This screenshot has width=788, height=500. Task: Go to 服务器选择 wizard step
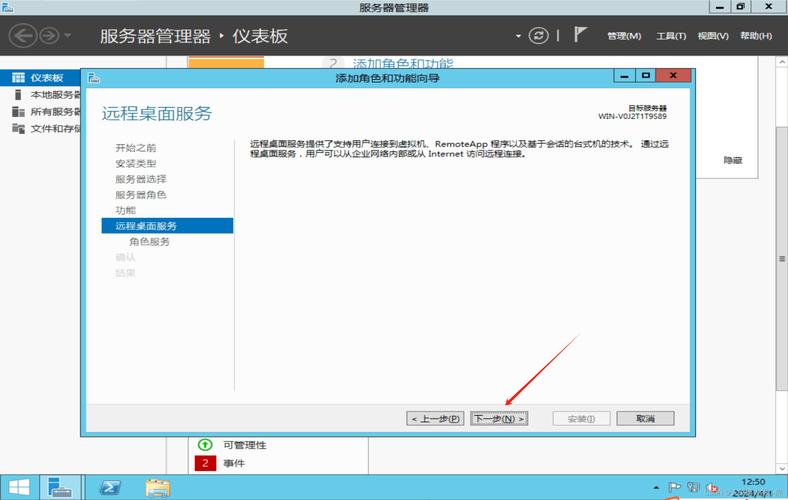pos(141,179)
